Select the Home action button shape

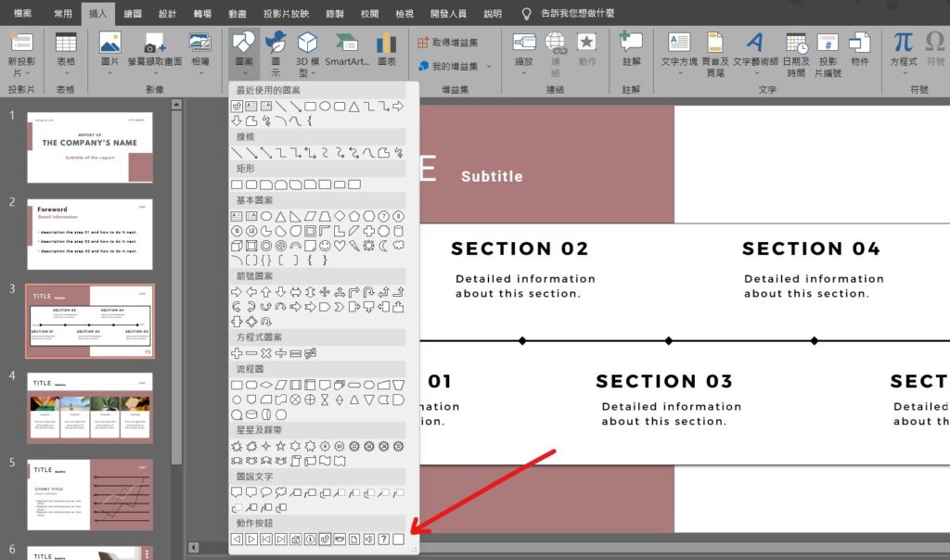click(296, 540)
